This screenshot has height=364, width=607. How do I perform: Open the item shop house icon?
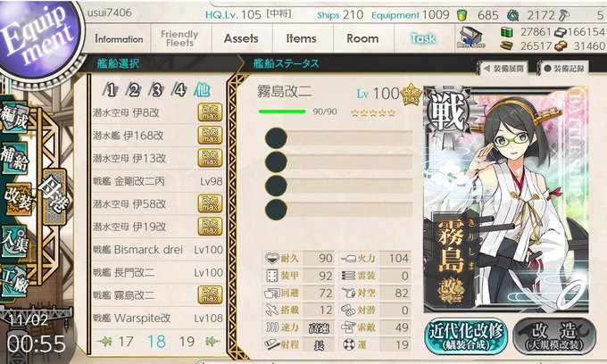point(470,37)
